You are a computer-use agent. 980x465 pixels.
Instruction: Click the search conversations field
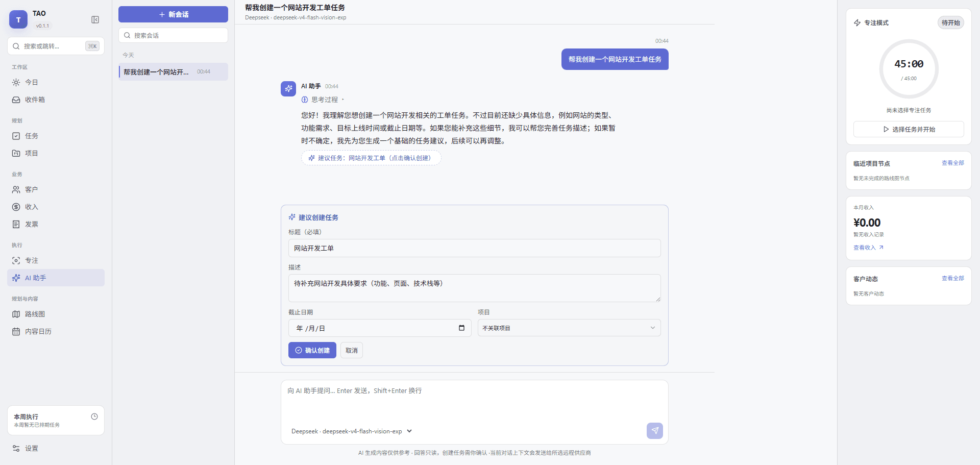coord(173,35)
